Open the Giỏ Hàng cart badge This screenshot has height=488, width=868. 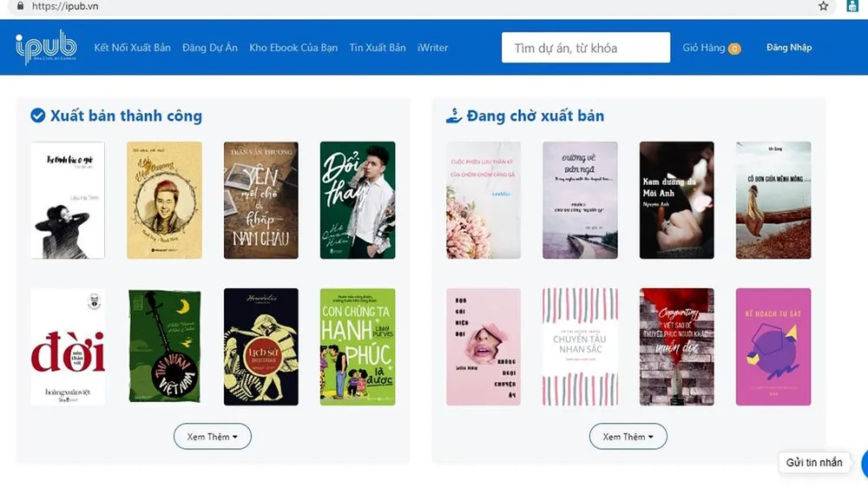point(734,49)
